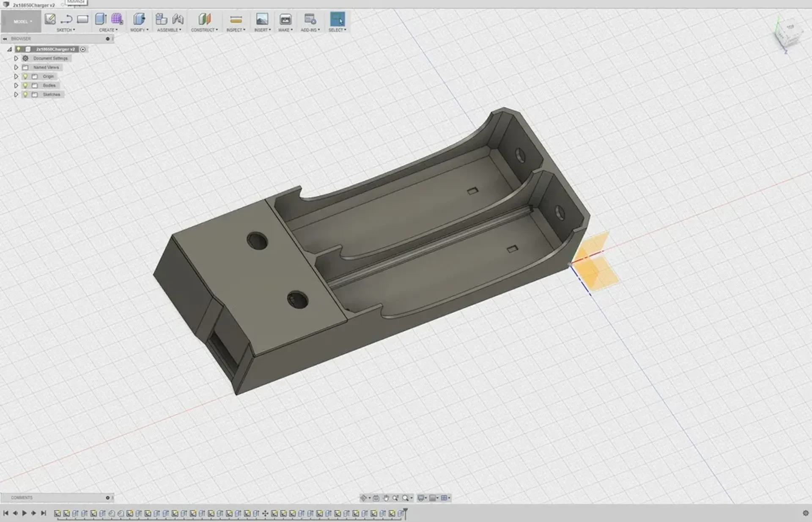Select the Move feature in the timeline
Image resolution: width=812 pixels, height=522 pixels.
(x=265, y=514)
